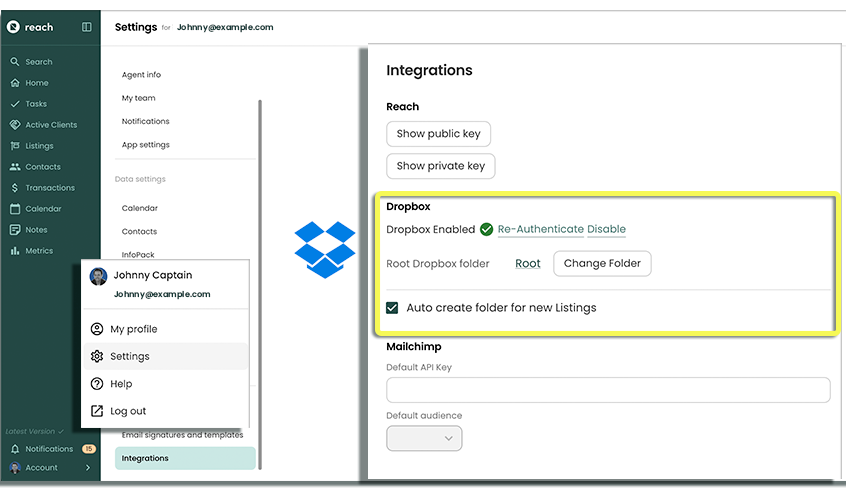Click the Re-Authenticate Dropbox link

(540, 229)
